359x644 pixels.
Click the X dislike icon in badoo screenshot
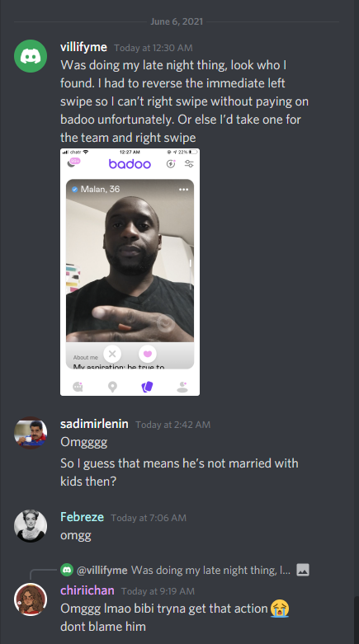pos(112,354)
